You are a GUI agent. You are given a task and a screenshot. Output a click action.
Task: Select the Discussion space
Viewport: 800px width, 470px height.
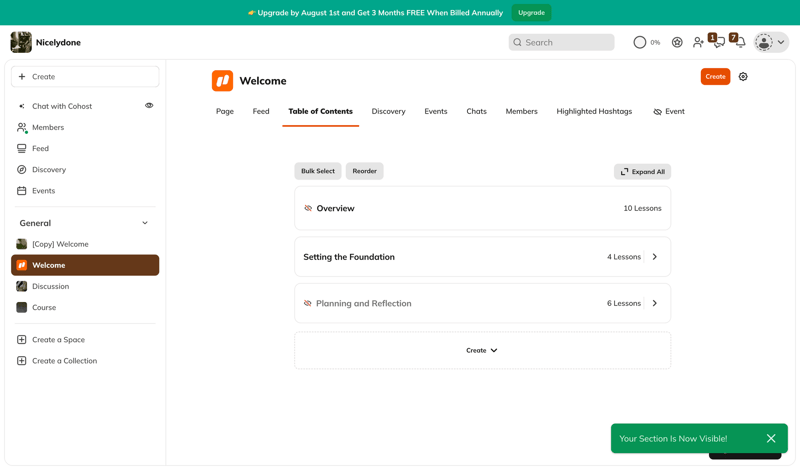click(85, 286)
